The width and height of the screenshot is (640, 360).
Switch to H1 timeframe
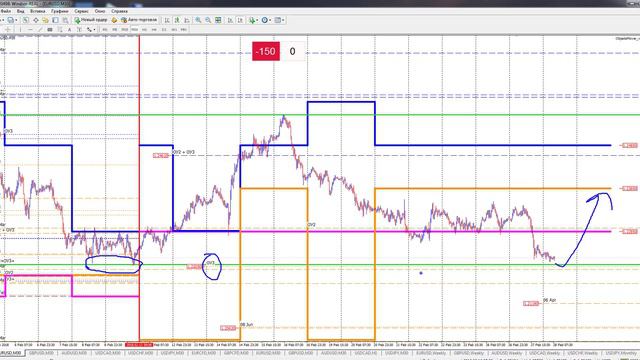click(x=144, y=29)
